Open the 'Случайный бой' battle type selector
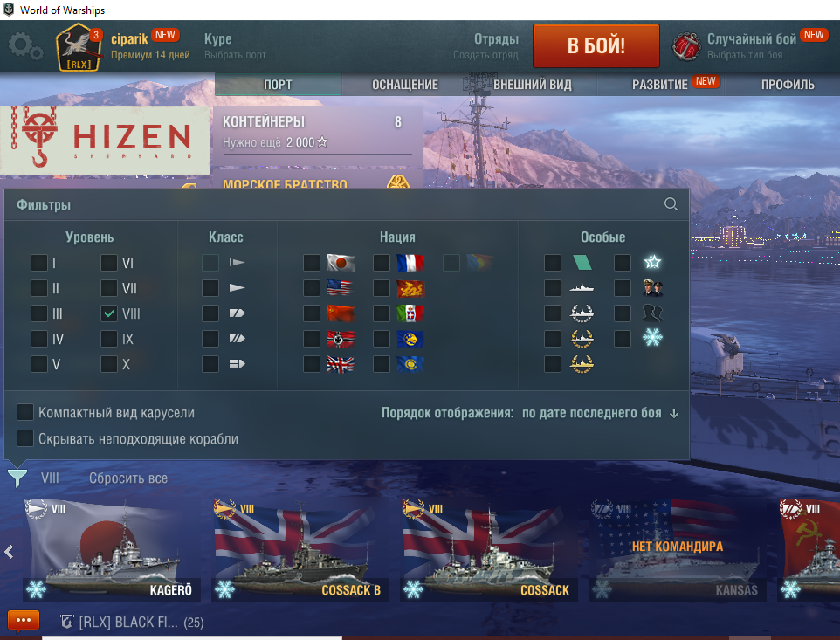This screenshot has height=640, width=840. (x=752, y=39)
